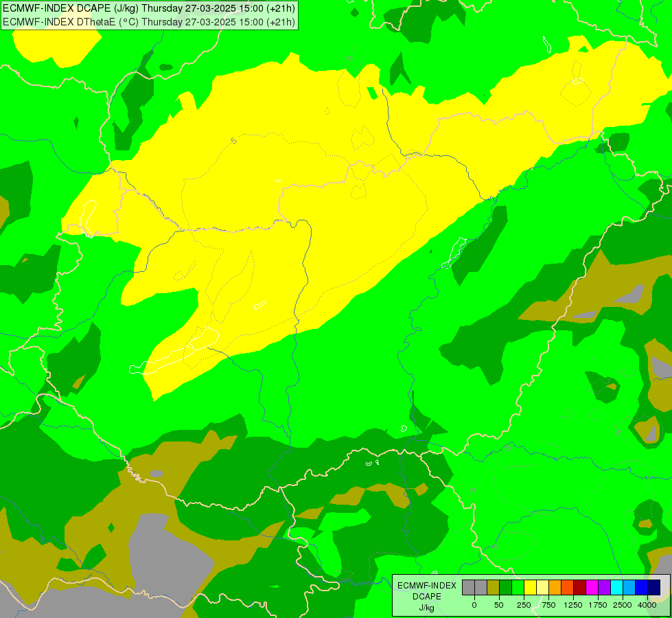The height and width of the screenshot is (618, 672).
Task: Click "ECMWF-INDEX" text inside the legend box
Action: tap(427, 586)
